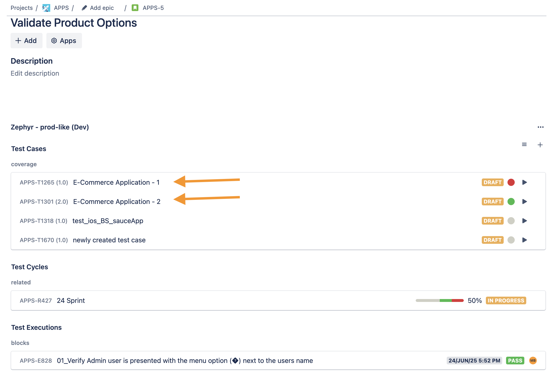The image size is (557, 392).
Task: Open APPS-5 issue link in breadcrumb
Action: (x=153, y=8)
